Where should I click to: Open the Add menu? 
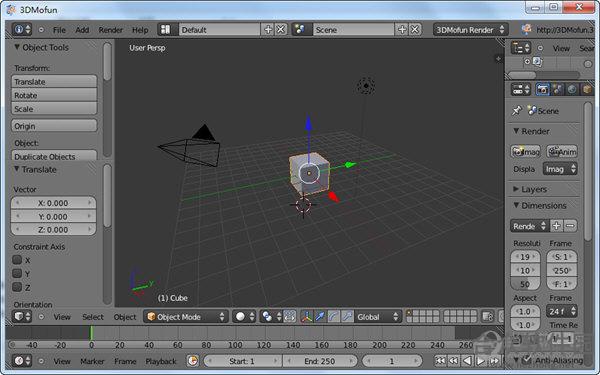(82, 30)
